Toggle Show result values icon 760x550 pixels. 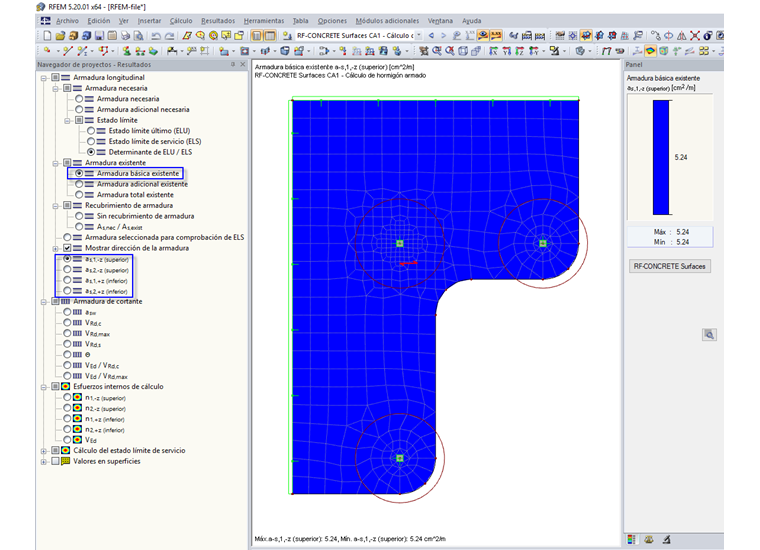(x=496, y=35)
